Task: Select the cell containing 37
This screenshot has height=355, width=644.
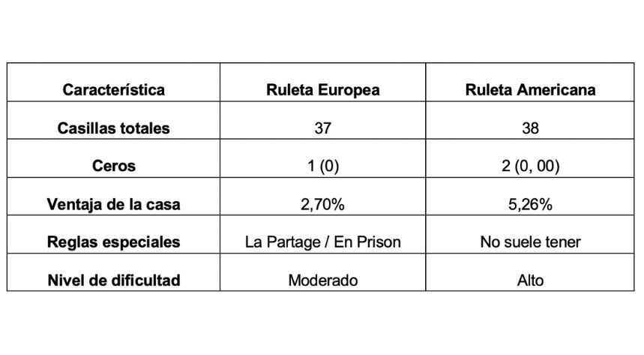Action: point(322,128)
